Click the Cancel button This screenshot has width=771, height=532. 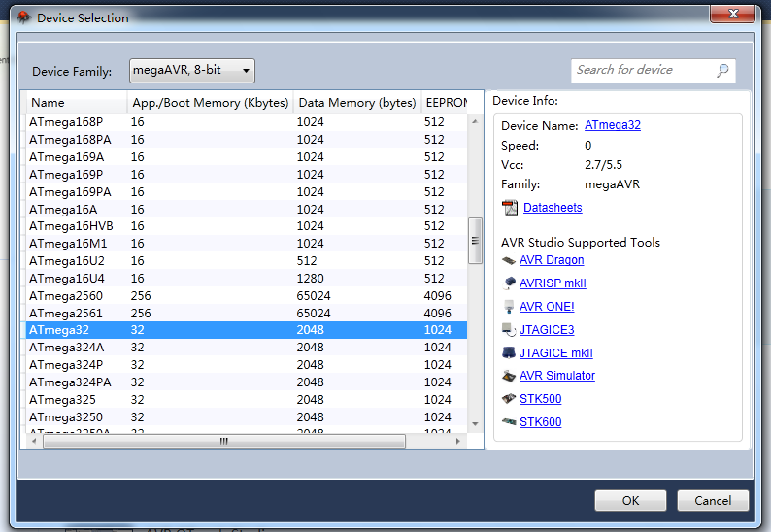click(x=713, y=501)
